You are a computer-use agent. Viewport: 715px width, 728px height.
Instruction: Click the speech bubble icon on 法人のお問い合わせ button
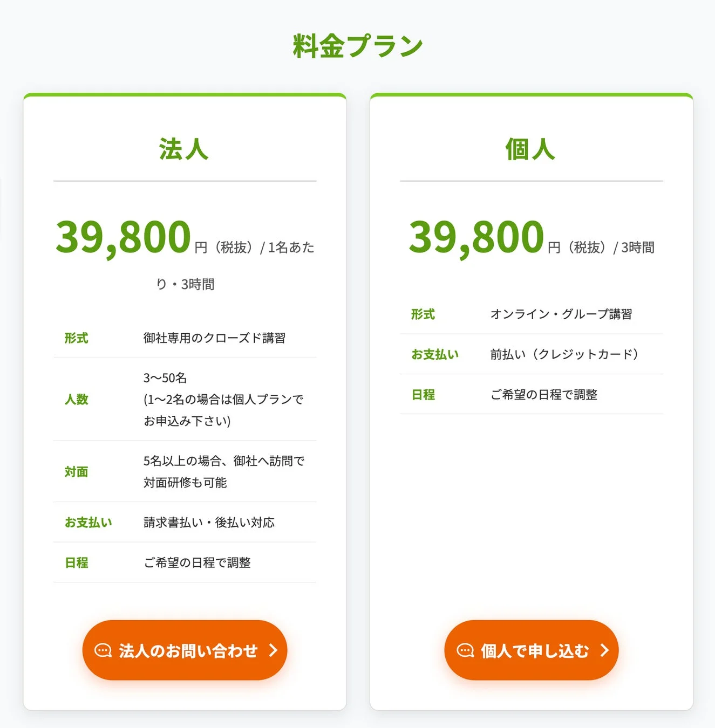tap(104, 650)
